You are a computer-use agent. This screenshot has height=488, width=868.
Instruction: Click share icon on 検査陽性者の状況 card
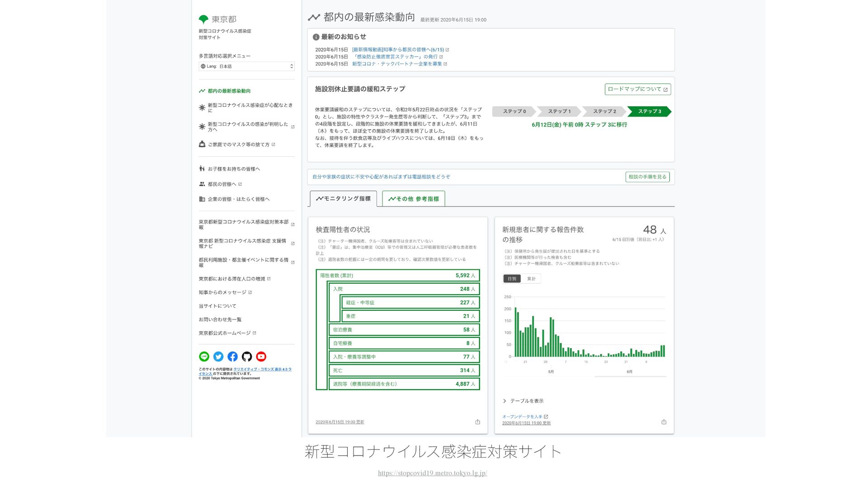(477, 422)
